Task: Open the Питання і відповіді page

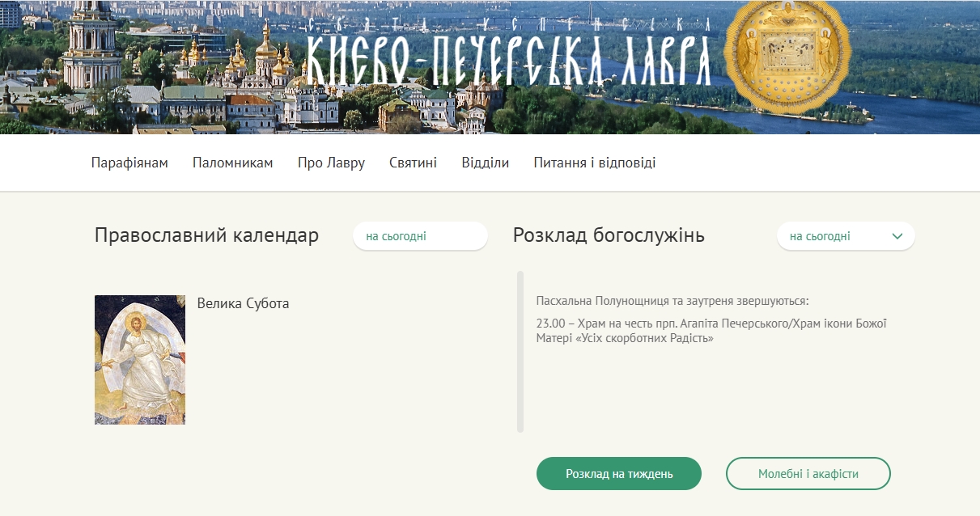Action: 594,163
